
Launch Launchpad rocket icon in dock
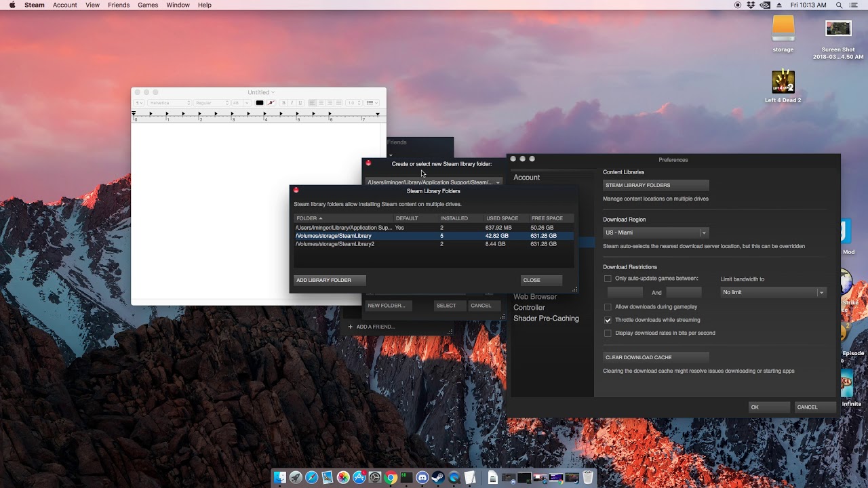click(x=296, y=477)
